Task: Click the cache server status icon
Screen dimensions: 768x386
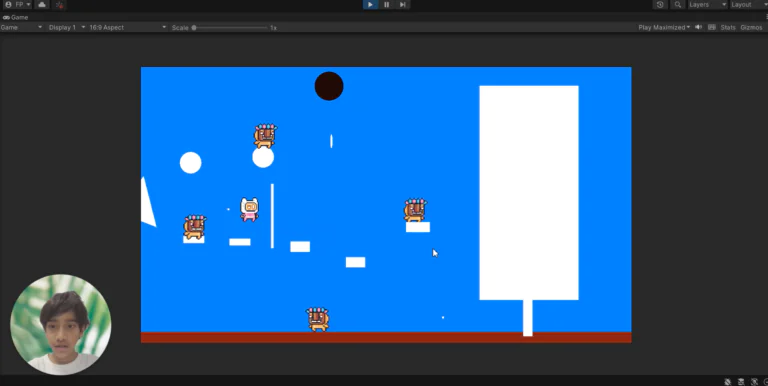Action: 741,382
